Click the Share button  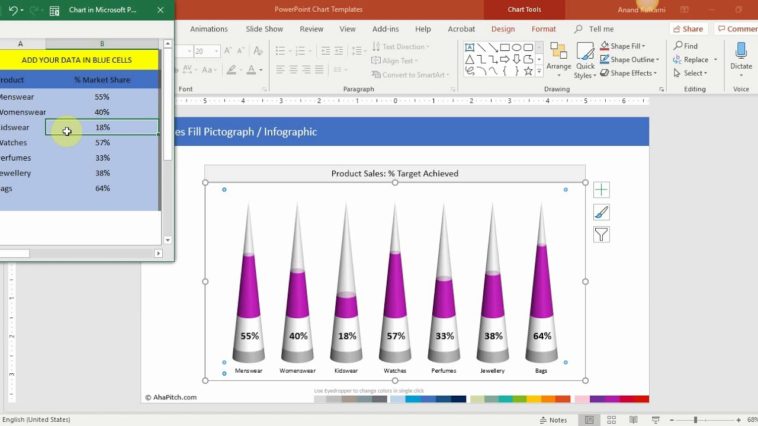pos(688,29)
